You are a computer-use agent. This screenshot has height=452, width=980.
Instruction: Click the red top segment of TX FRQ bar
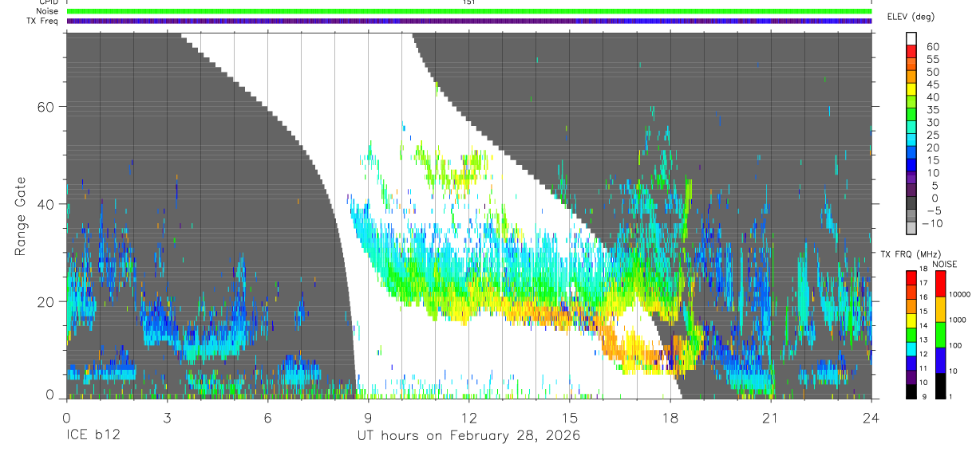[911, 277]
